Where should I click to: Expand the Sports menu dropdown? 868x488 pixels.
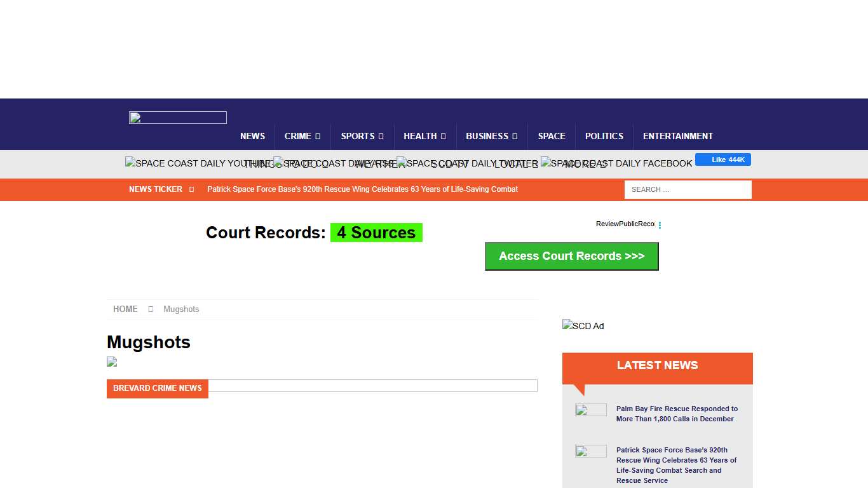(362, 136)
